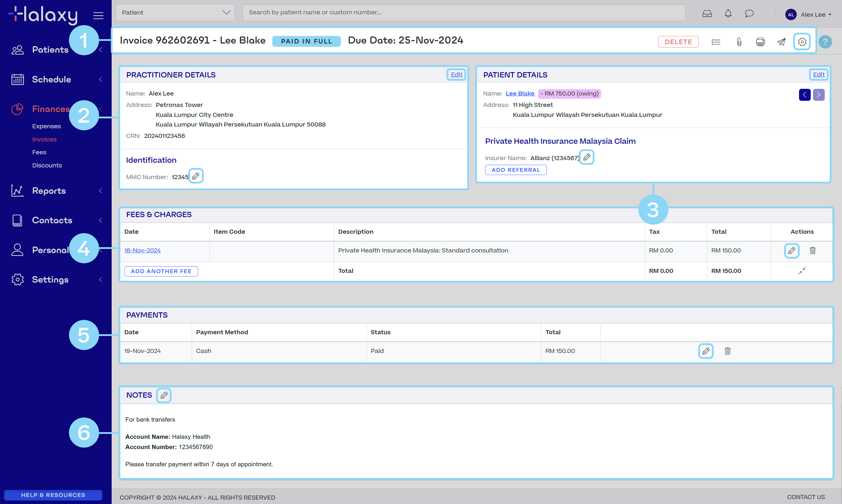Click the Halaxy logo
Viewport: 842px width, 504px height.
pyautogui.click(x=43, y=15)
